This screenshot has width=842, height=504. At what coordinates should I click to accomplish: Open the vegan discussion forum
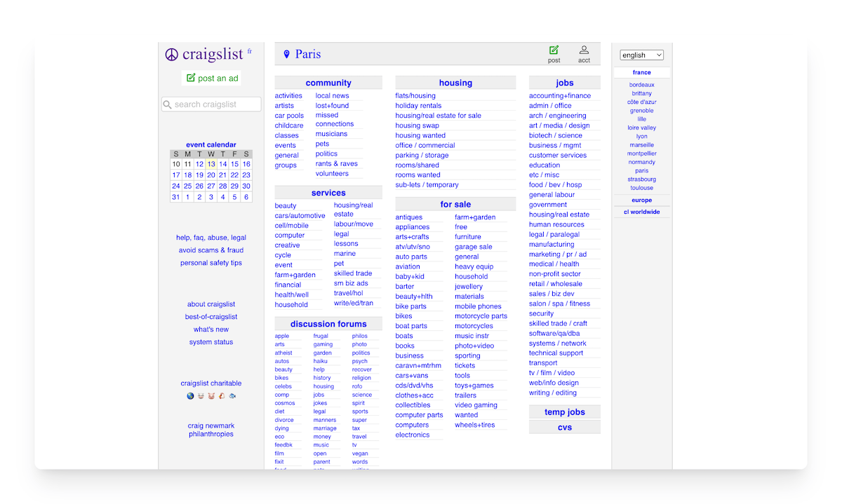pyautogui.click(x=360, y=454)
